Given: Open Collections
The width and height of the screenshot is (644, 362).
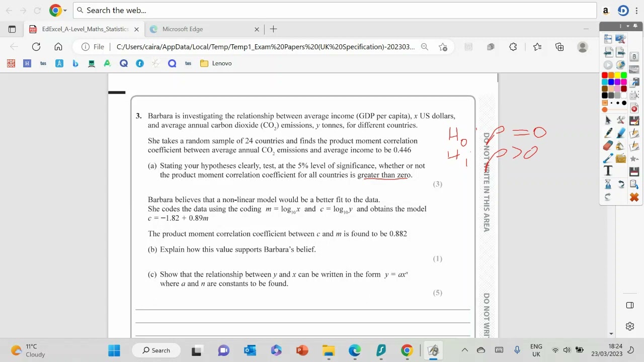Looking at the screenshot, I should (559, 47).
